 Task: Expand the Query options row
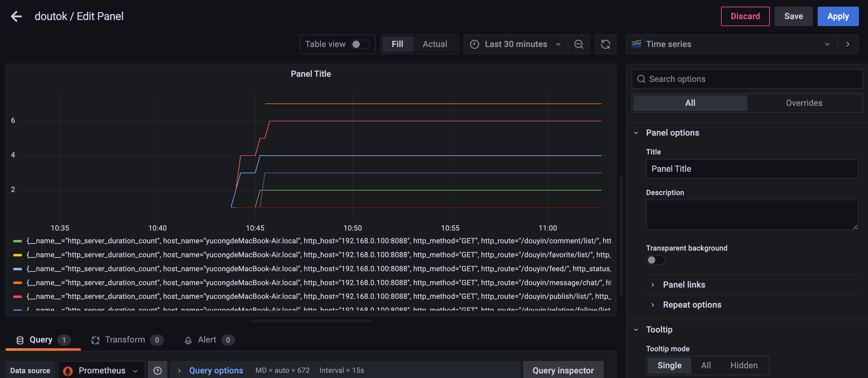click(x=216, y=370)
